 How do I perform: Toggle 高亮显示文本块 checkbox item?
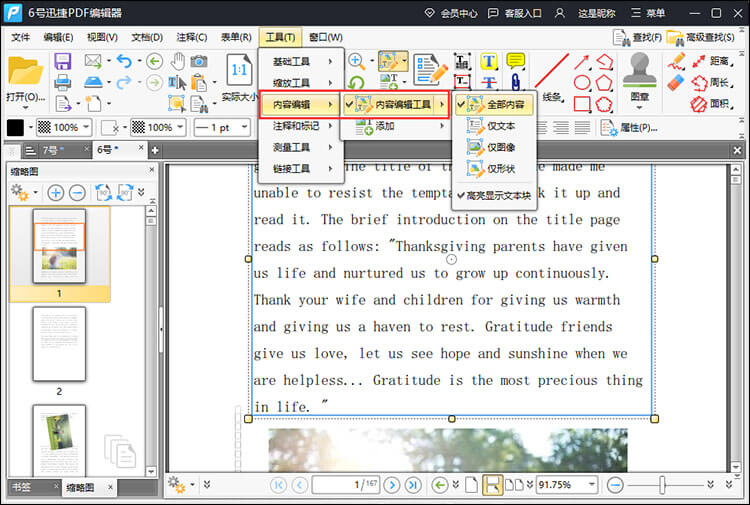(497, 195)
